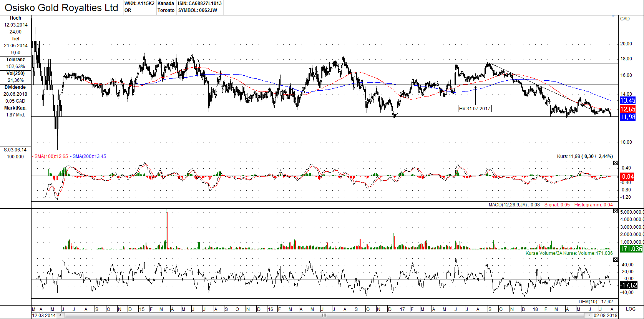Click the S:03.06.14 entry
Image resolution: width=644 pixels, height=319 pixels.
[x=15, y=150]
